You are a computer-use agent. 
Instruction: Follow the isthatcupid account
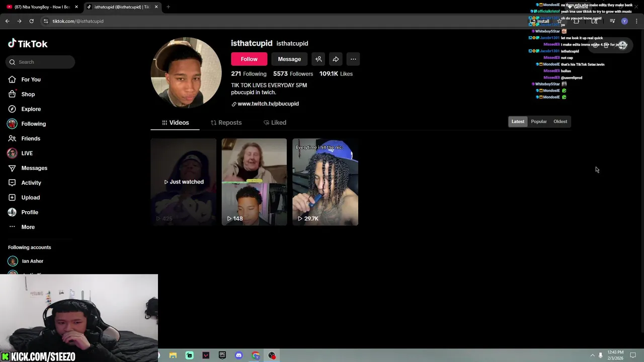coord(249,59)
